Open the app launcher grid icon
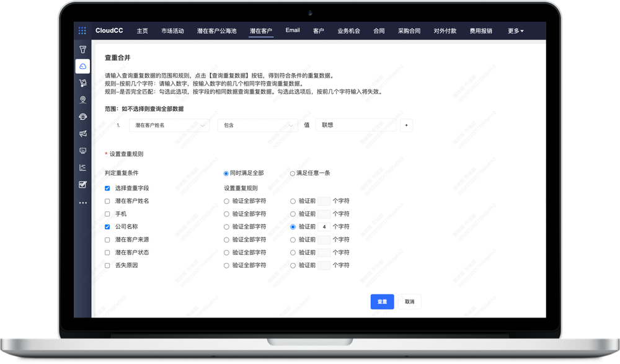Viewport: 620px width, 364px height. tap(82, 30)
